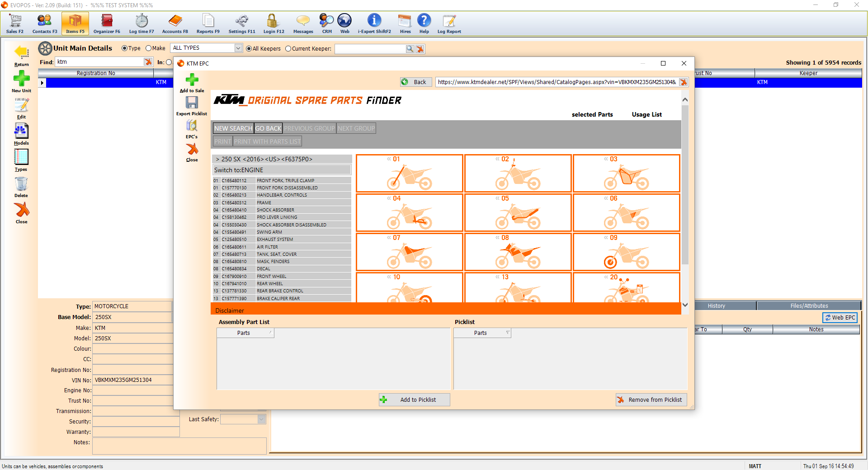Open Types in left sidebar

click(21, 160)
